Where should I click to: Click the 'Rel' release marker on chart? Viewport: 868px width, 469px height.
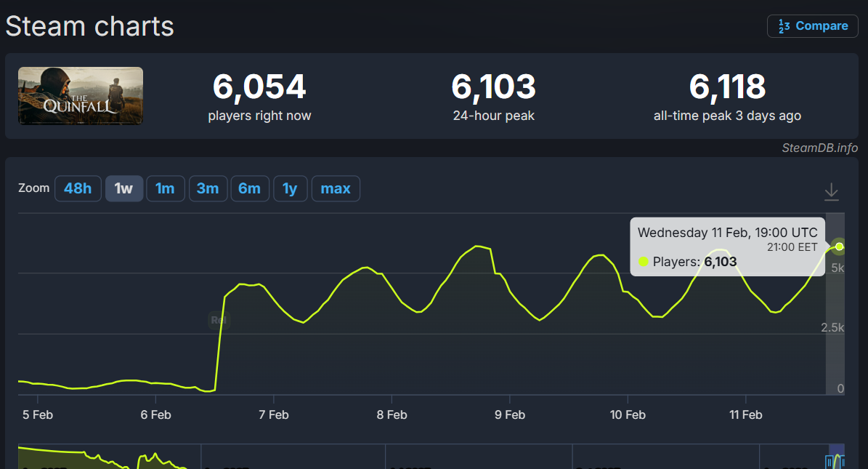coord(218,320)
